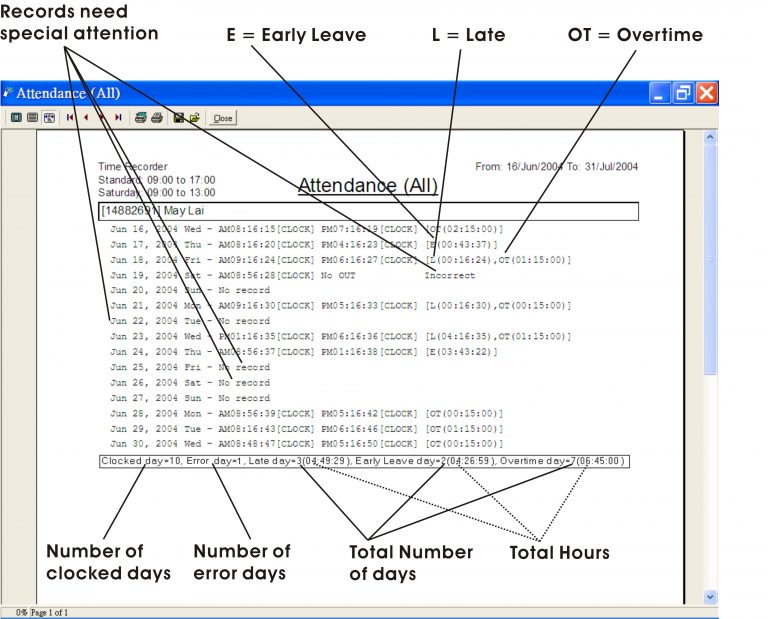Go to previous page with red arrow
Image resolution: width=768 pixels, height=619 pixels.
point(86,117)
